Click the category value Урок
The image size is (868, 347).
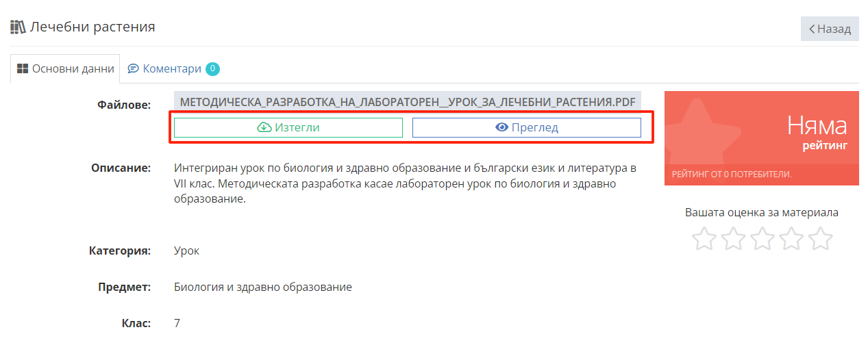tap(187, 250)
